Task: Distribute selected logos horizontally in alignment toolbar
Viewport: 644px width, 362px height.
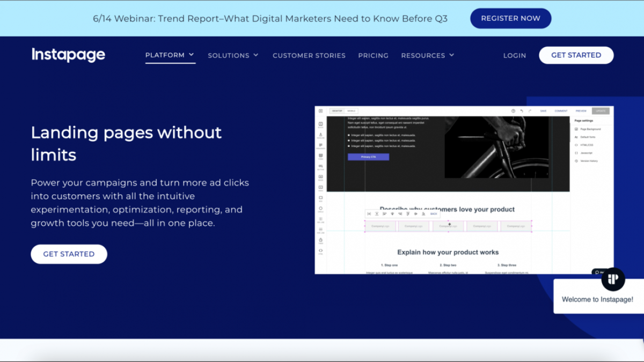Action: click(x=369, y=214)
